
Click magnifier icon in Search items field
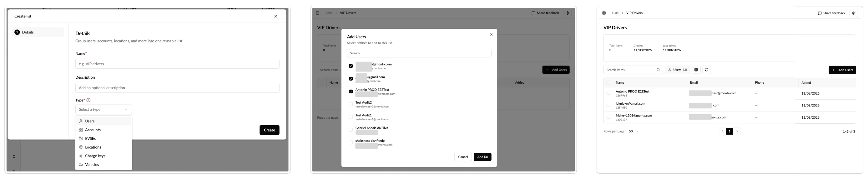658,70
